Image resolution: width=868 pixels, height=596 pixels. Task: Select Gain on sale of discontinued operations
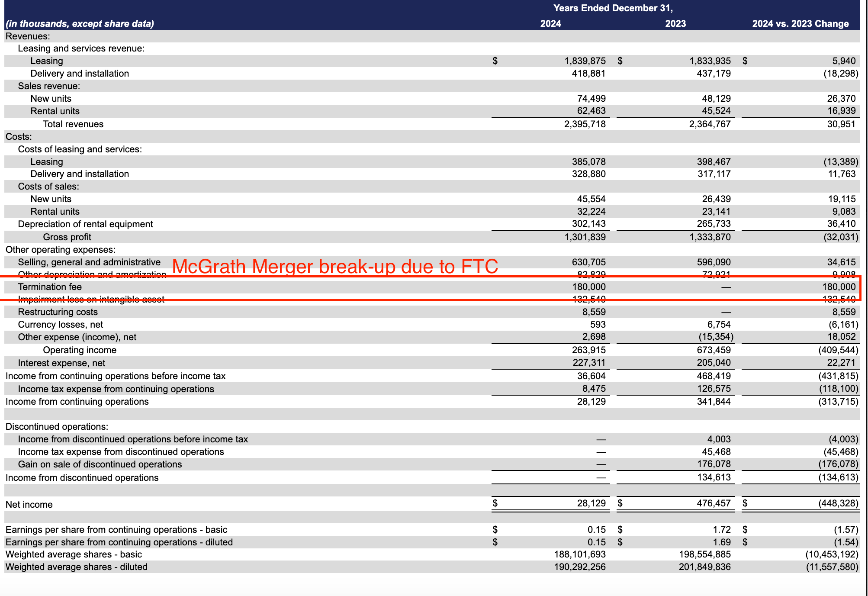click(100, 464)
